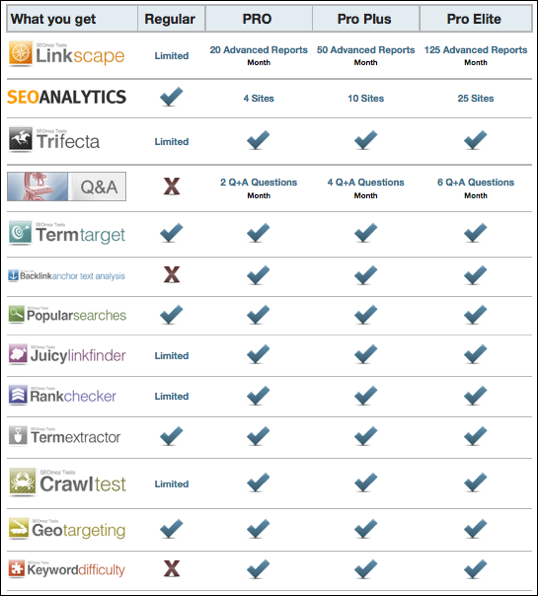This screenshot has height=596, width=538.
Task: Click the Linkscape compass icon
Action: coord(21,53)
